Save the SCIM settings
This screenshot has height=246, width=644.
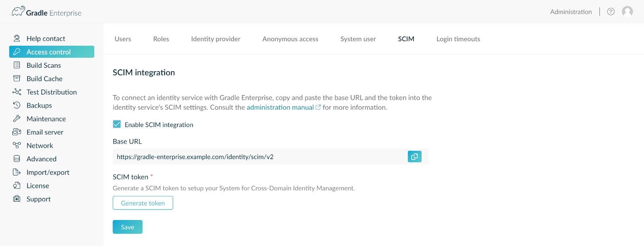(128, 227)
